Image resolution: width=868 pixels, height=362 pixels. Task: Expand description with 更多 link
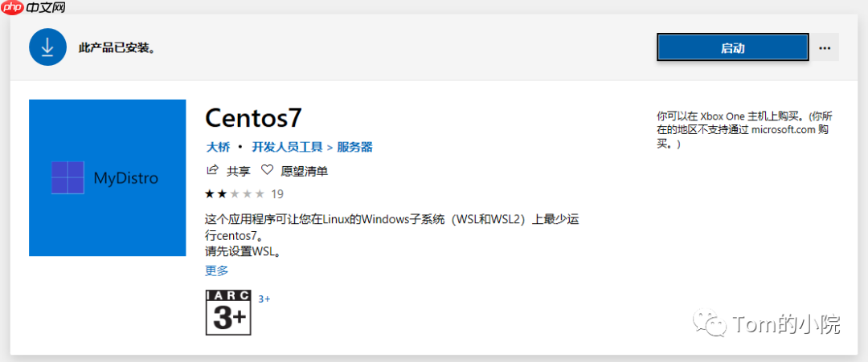coord(216,270)
